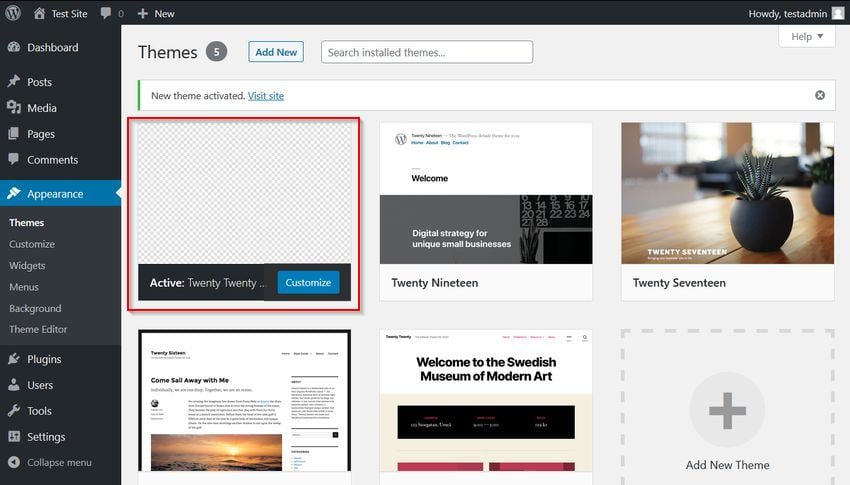Click the Settings sliders icon
Screen dimensions: 850x485
(14, 436)
